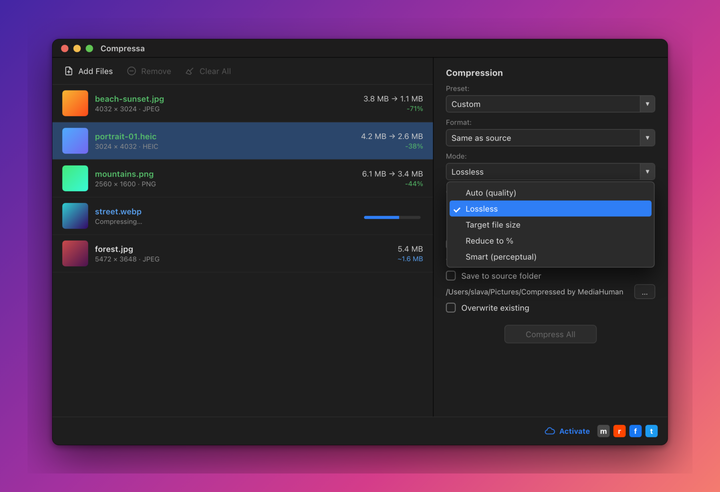Click the '3.8 MB → 1.1 MB' size text

[393, 99]
